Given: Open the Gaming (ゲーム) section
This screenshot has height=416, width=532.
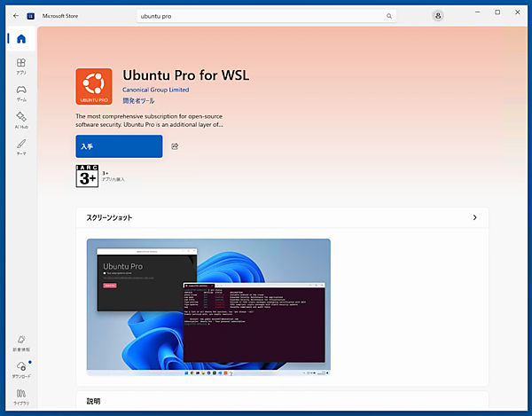Looking at the screenshot, I should click(x=21, y=93).
